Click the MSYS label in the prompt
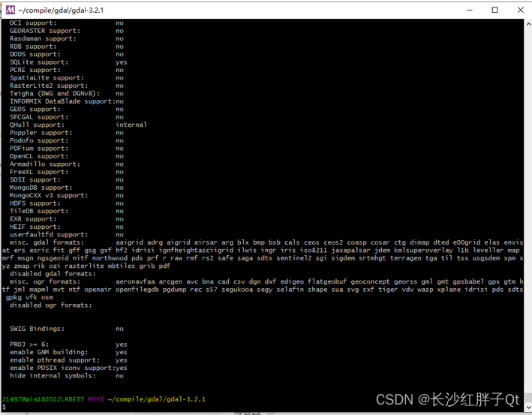The width and height of the screenshot is (532, 415). pyautogui.click(x=96, y=399)
